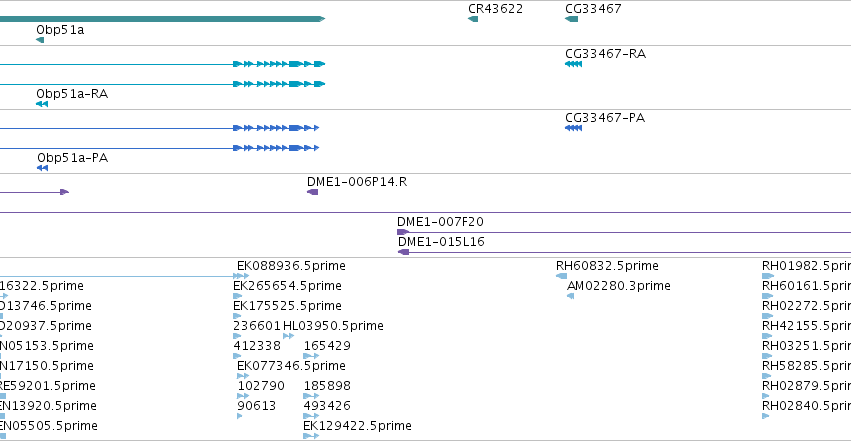
Task: Click the DME1-006P14.R feature label
Action: pos(357,182)
